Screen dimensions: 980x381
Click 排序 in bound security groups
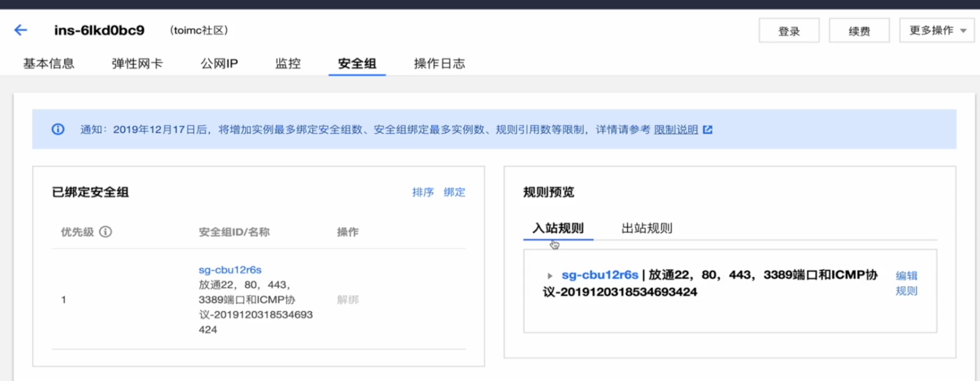coord(423,192)
